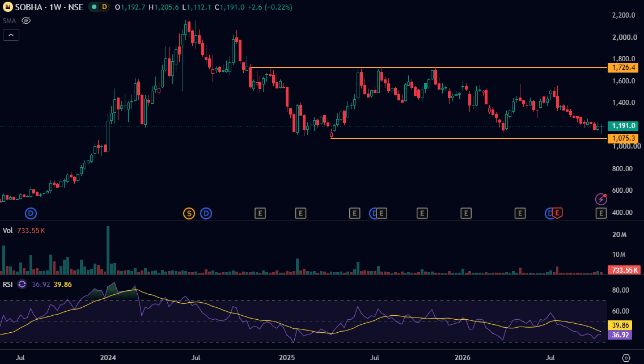Select the RSI indicator title
Viewport: 644px width, 364px height.
[8, 284]
